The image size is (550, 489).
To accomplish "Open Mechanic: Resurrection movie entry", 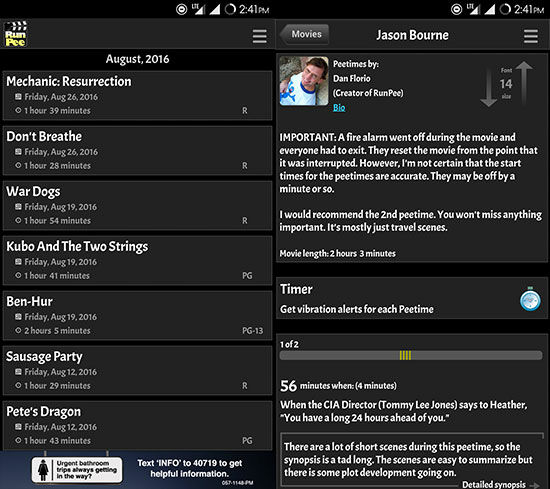I will point(137,95).
